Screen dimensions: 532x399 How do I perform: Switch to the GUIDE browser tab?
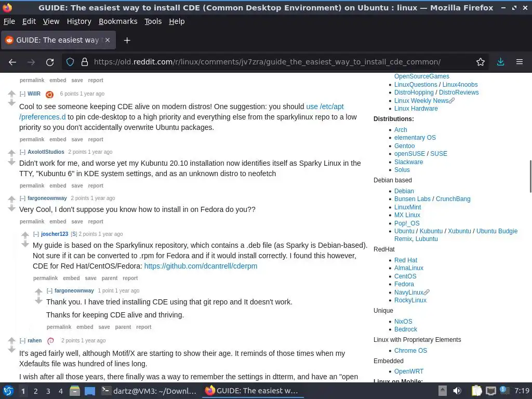click(x=58, y=40)
